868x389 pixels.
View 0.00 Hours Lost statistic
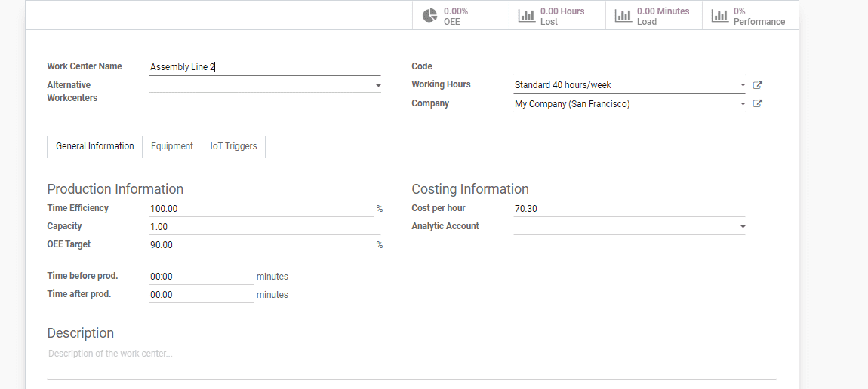point(558,16)
